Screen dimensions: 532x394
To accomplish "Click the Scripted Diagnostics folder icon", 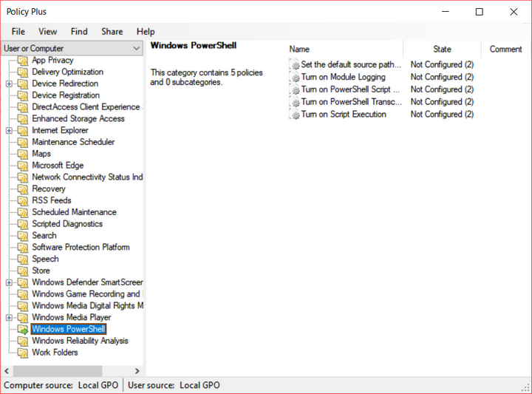I will click(23, 224).
